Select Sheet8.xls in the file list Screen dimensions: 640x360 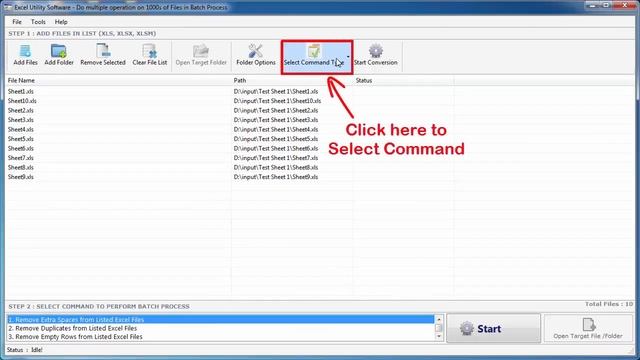point(20,167)
